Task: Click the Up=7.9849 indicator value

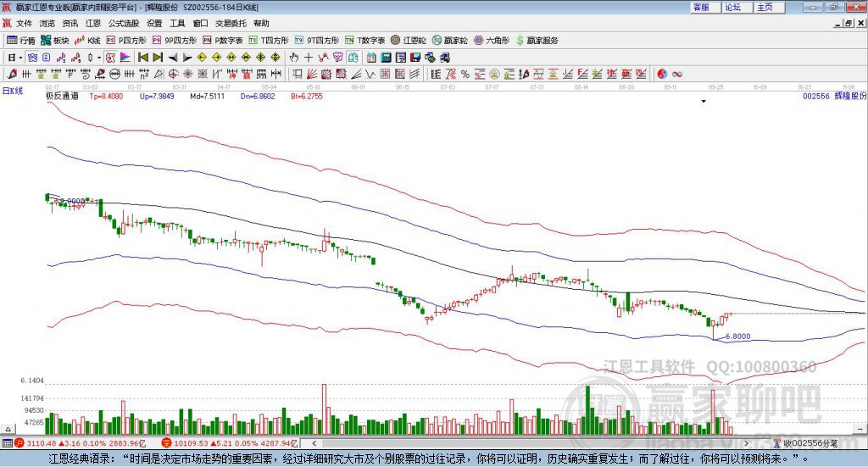Action: 157,97
